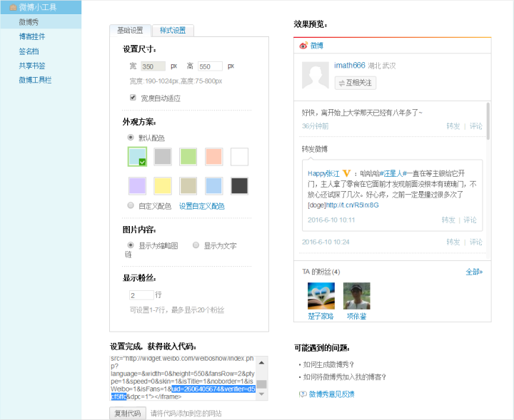
Task: Click 评论 on the 36分钟前 post
Action: [476, 126]
